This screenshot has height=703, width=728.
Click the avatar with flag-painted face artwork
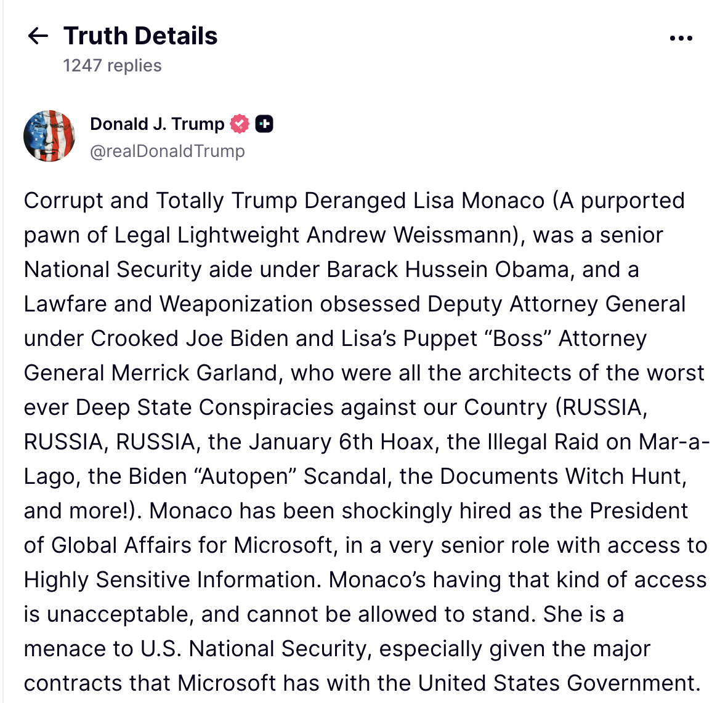pyautogui.click(x=50, y=135)
